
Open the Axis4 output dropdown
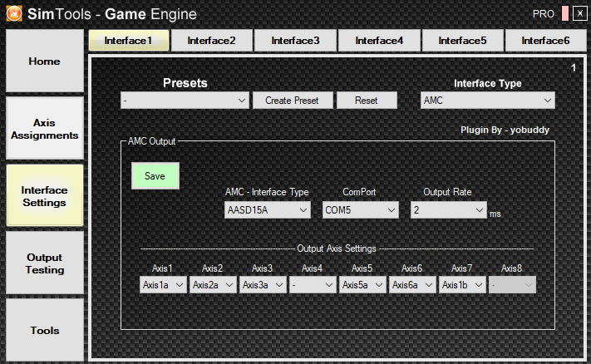pyautogui.click(x=312, y=284)
